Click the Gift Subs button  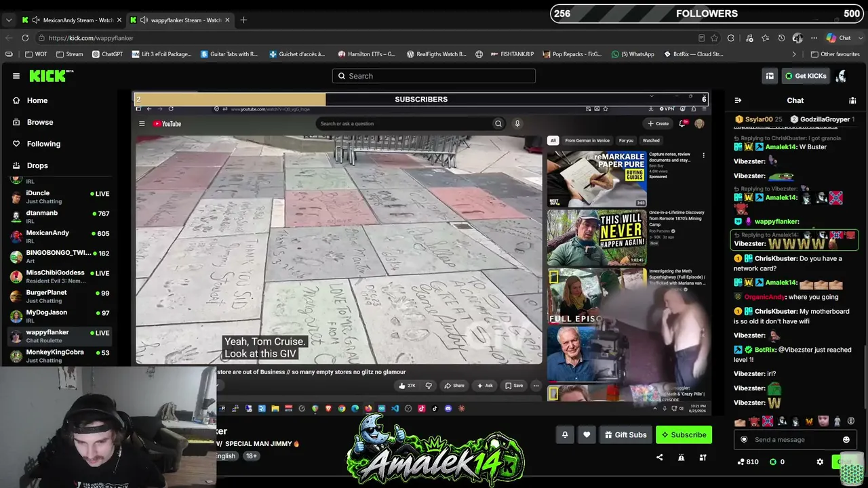click(625, 434)
